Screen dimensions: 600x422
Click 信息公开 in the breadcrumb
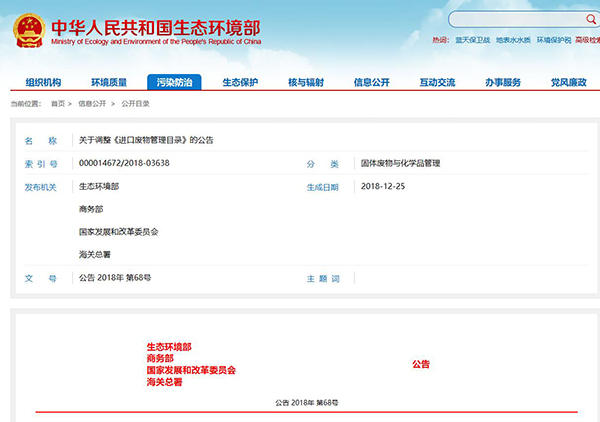tap(92, 104)
